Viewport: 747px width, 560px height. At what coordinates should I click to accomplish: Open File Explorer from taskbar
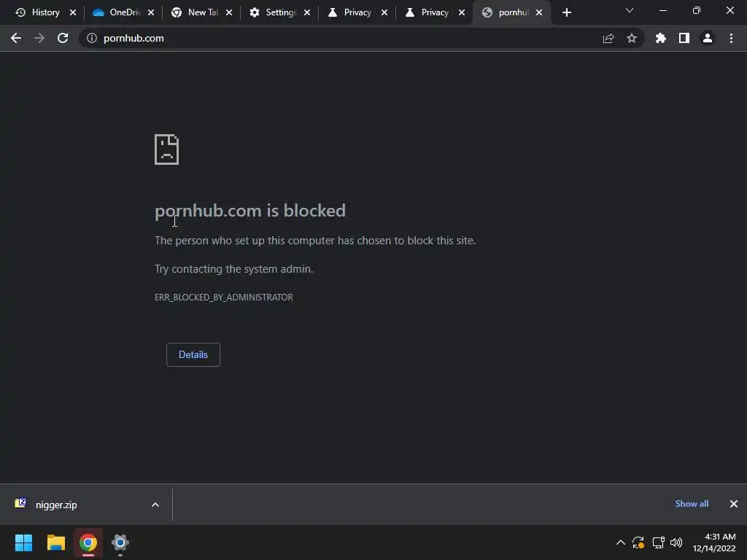pos(55,542)
